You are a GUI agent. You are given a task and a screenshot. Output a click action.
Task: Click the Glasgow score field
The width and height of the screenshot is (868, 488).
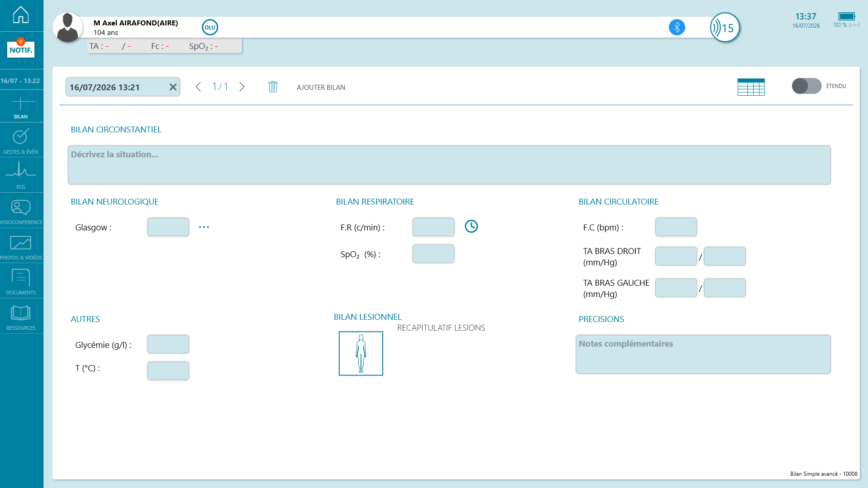click(x=168, y=227)
